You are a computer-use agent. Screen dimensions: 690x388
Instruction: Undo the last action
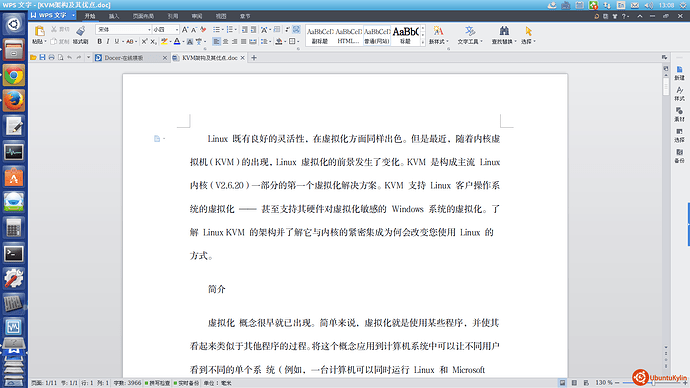pyautogui.click(x=70, y=57)
